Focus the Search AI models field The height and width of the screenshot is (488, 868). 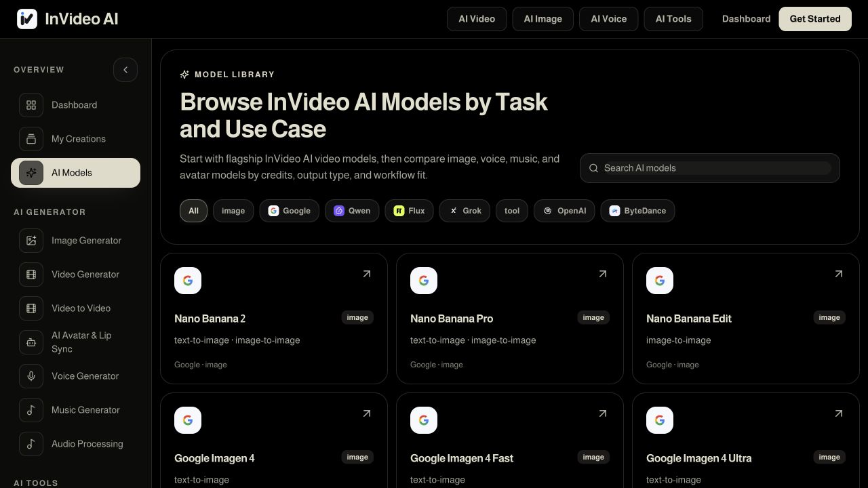point(710,168)
